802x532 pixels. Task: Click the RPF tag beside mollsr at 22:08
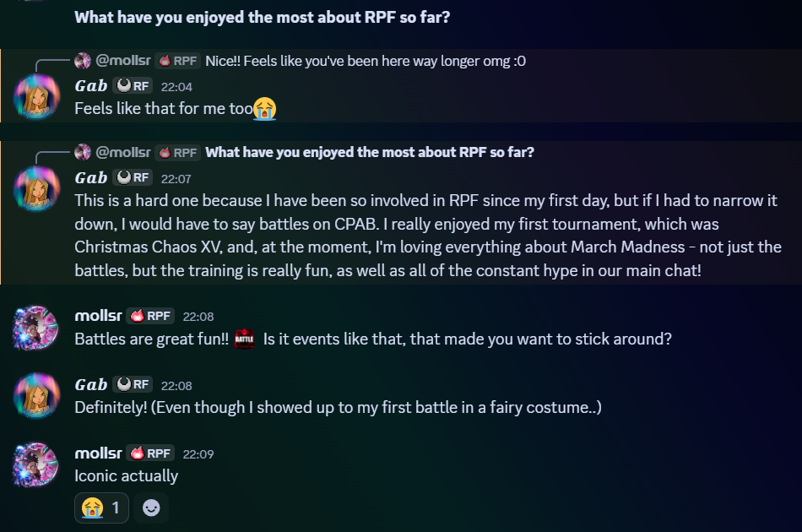151,316
